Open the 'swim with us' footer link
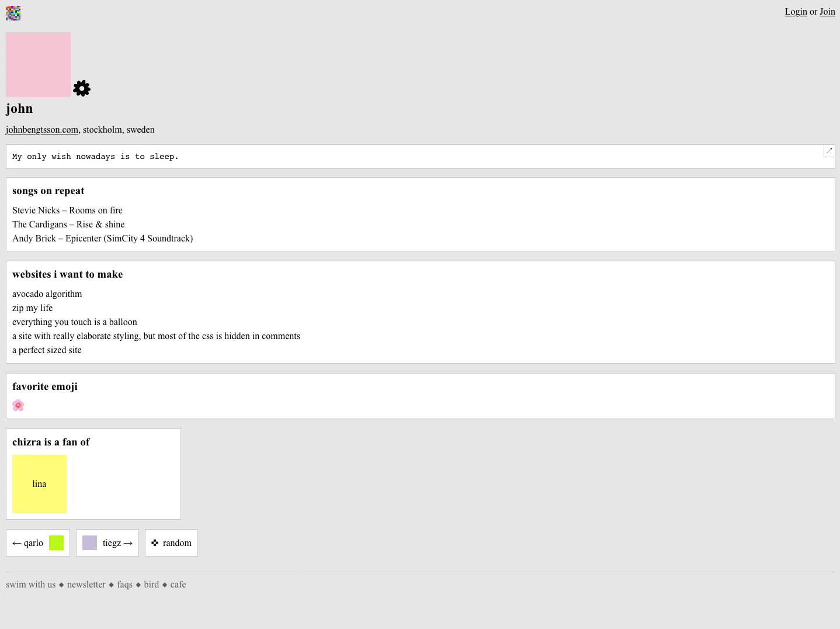 point(31,585)
